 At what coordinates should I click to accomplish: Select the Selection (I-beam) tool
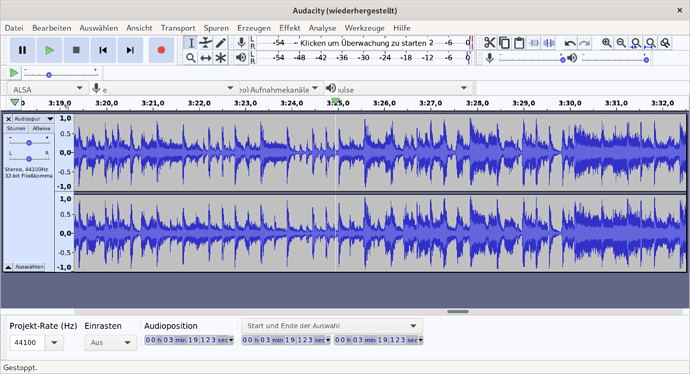pyautogui.click(x=191, y=43)
